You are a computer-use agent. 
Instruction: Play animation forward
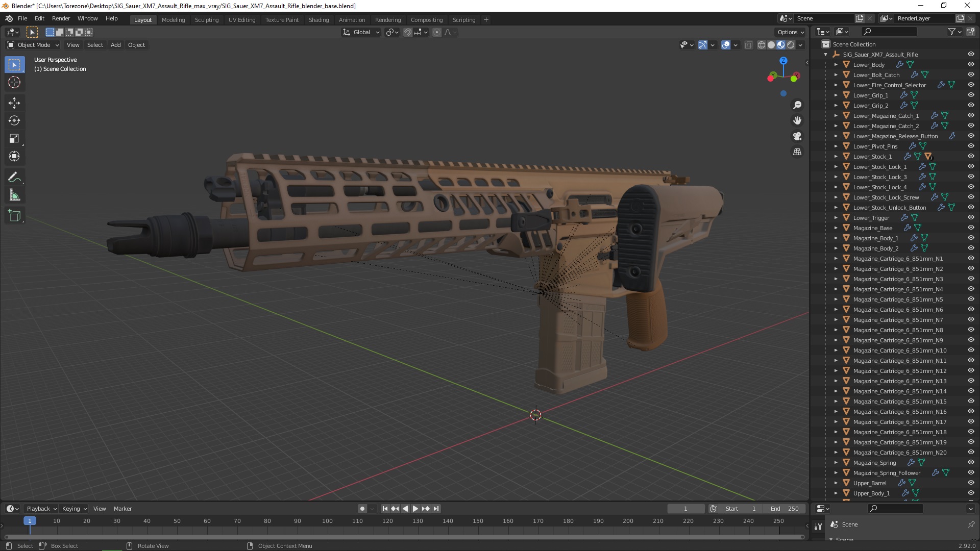click(415, 509)
